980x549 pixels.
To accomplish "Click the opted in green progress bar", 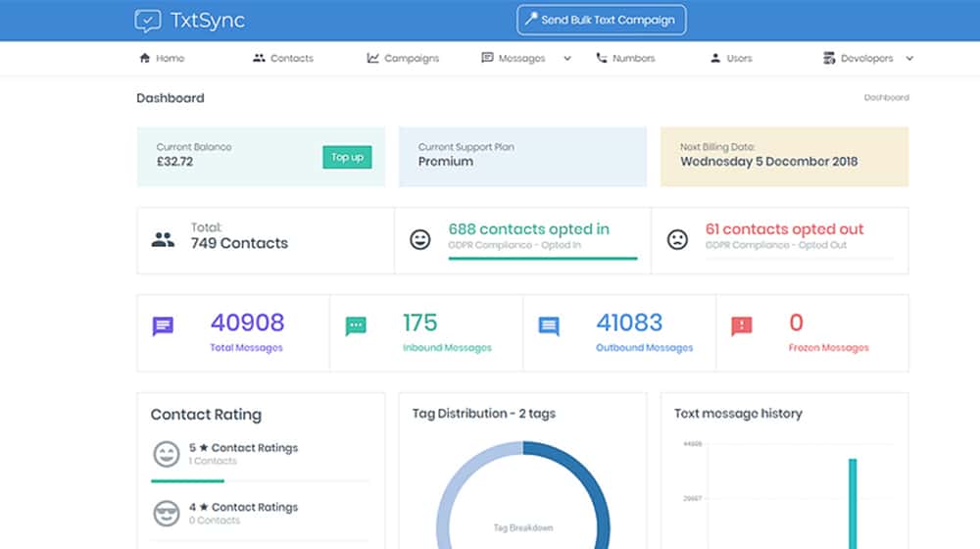I will (543, 258).
